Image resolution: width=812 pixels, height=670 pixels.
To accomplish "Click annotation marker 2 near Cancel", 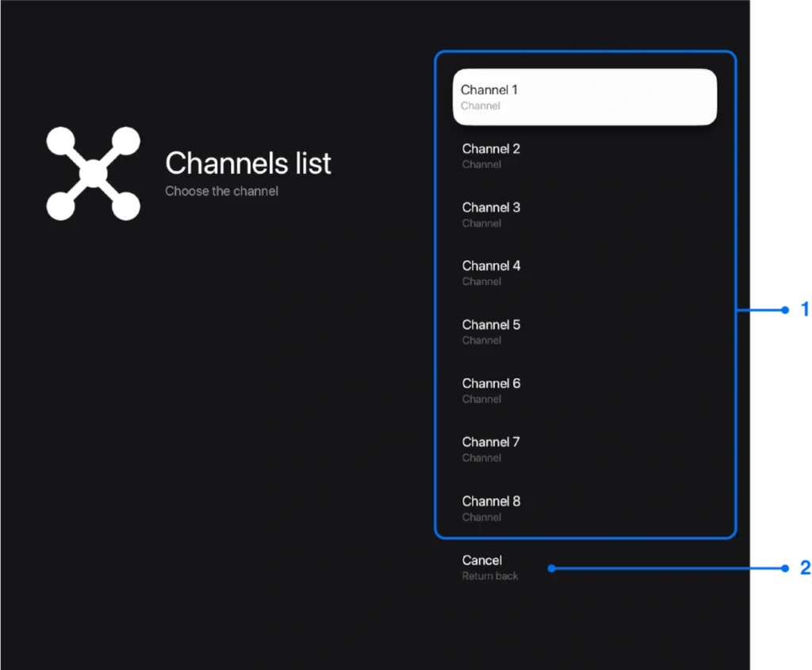I will tap(806, 569).
